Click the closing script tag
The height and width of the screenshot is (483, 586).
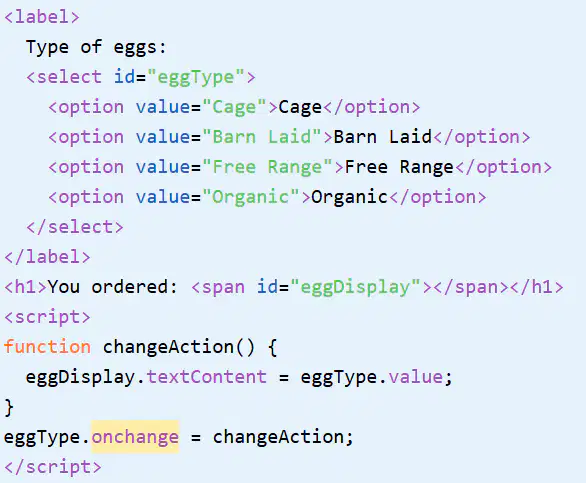coord(53,467)
